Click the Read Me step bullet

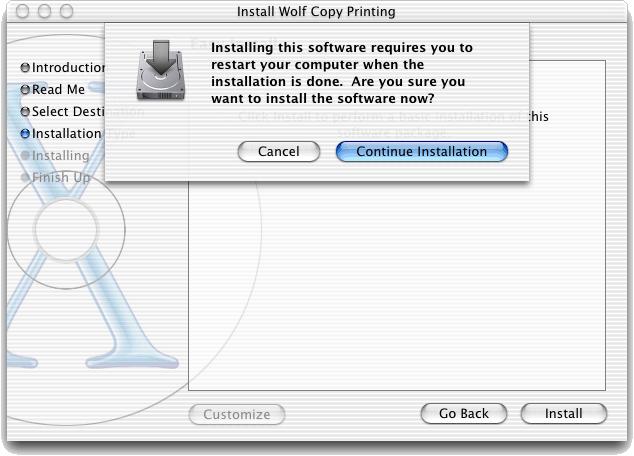pyautogui.click(x=25, y=89)
